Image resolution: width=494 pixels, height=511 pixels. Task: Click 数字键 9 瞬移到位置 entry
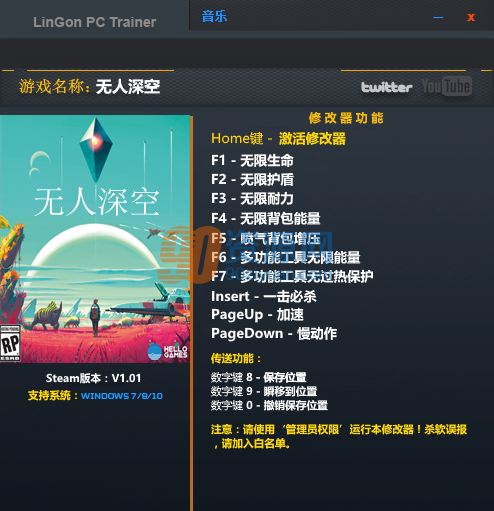tap(264, 391)
